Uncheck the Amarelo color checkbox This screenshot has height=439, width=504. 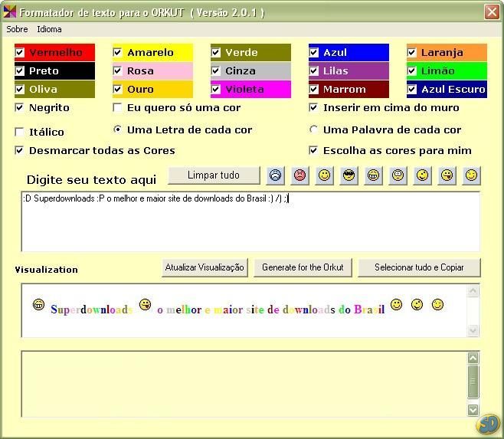click(x=118, y=52)
